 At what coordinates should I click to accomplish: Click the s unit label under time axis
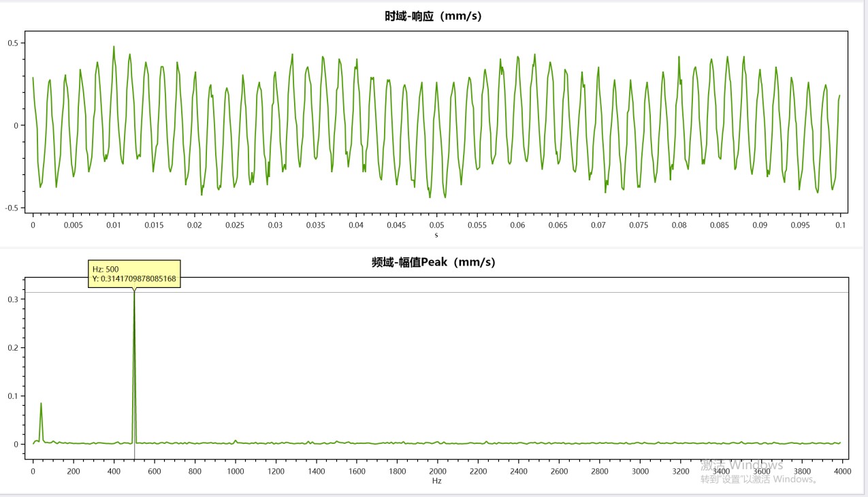[x=436, y=235]
